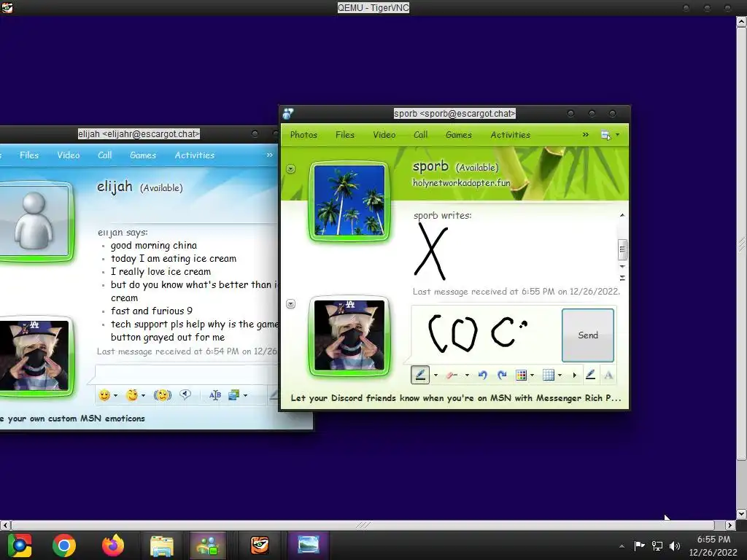This screenshot has width=747, height=560.
Task: Expand grid background dropdown arrow
Action: [x=560, y=376]
